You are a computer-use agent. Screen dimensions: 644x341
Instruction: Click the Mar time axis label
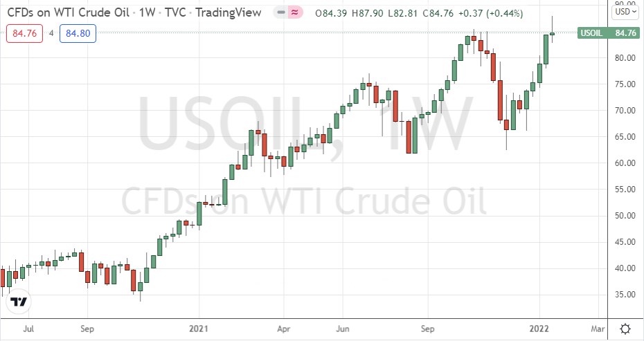pyautogui.click(x=598, y=328)
